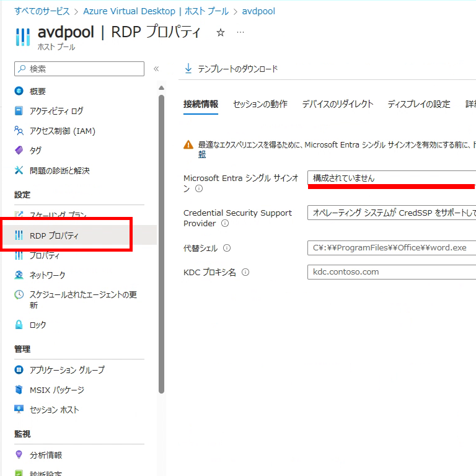Image resolution: width=476 pixels, height=476 pixels.
Task: Click the ネットワーク icon in the sidebar
Action: [19, 275]
